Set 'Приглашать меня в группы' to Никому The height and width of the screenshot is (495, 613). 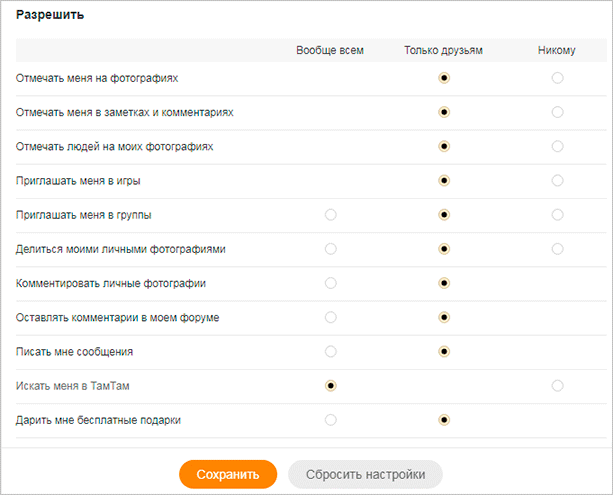[557, 215]
